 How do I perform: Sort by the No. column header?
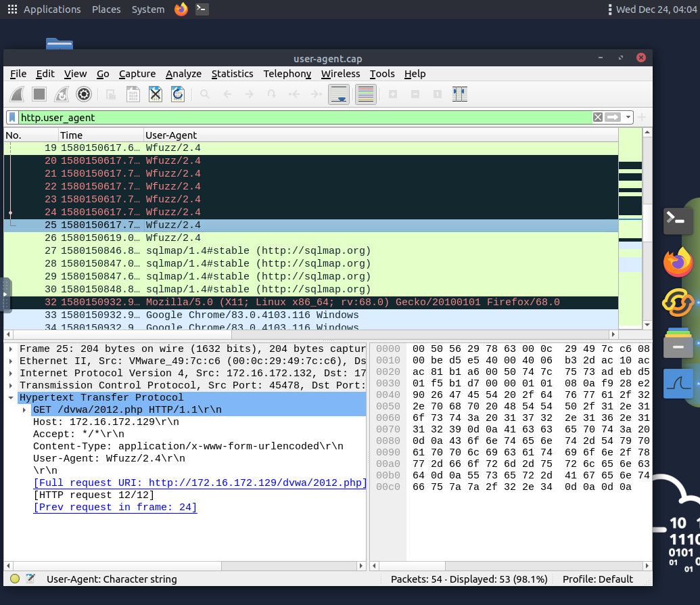coord(31,135)
